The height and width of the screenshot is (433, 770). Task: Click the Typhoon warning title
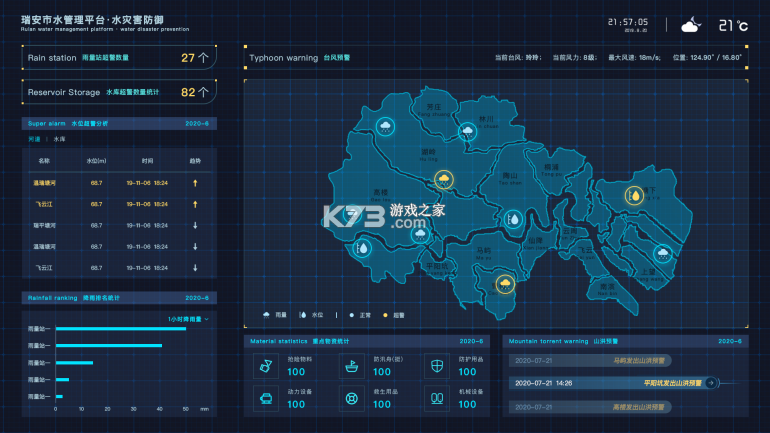click(283, 58)
